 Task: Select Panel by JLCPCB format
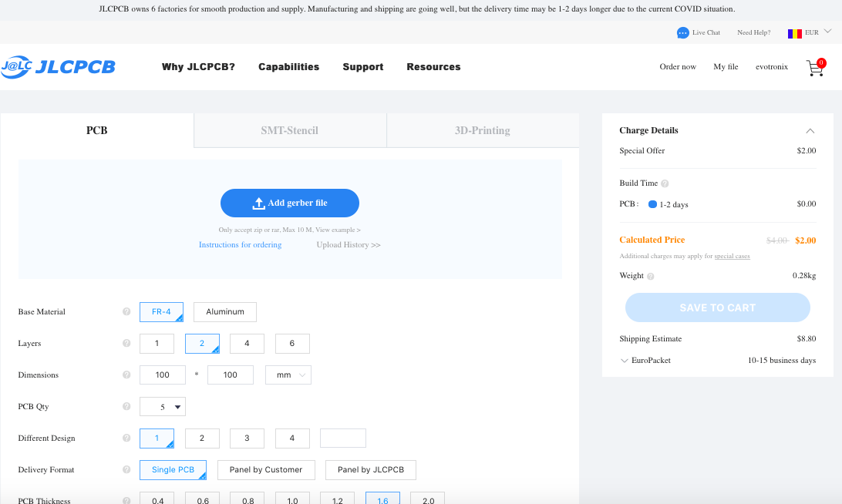(x=371, y=469)
